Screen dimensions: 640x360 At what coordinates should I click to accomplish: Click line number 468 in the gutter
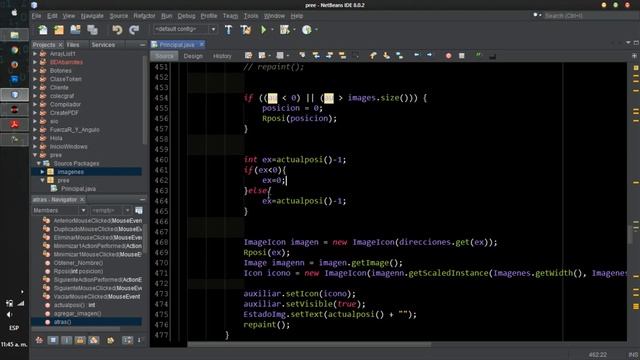click(161, 242)
